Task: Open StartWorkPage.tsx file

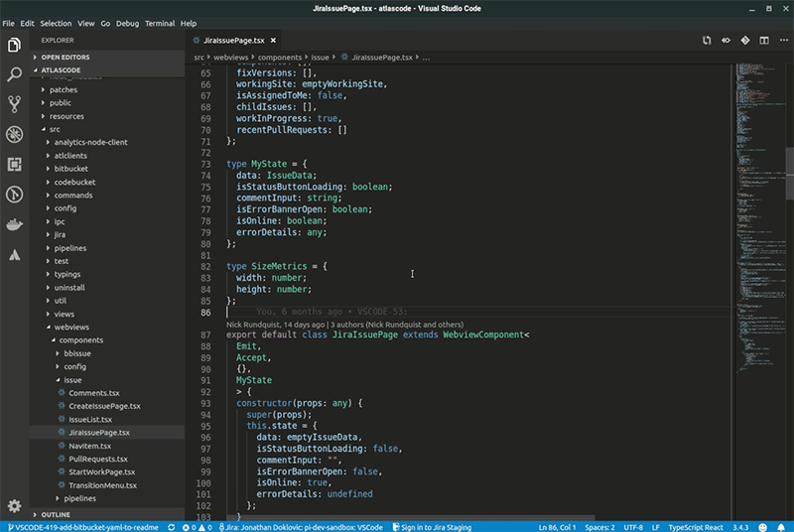Action: [107, 471]
